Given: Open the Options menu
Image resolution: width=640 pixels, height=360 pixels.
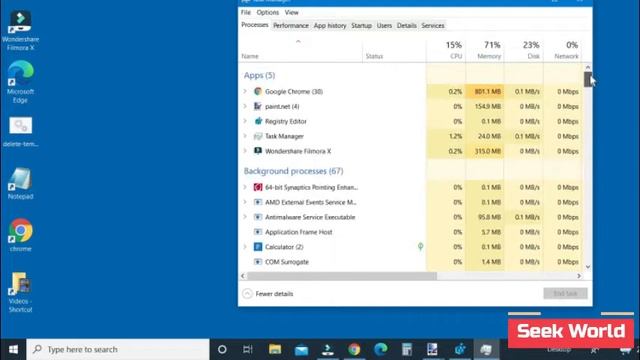Looking at the screenshot, I should [267, 13].
